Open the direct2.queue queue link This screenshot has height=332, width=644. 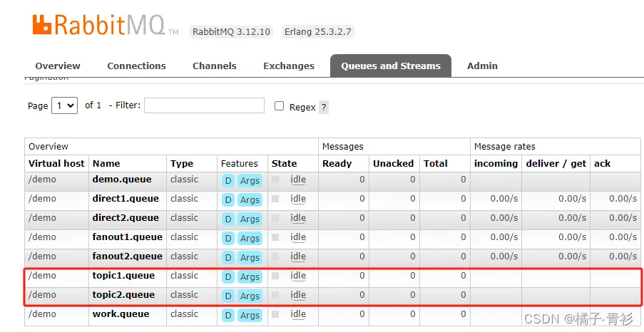126,218
